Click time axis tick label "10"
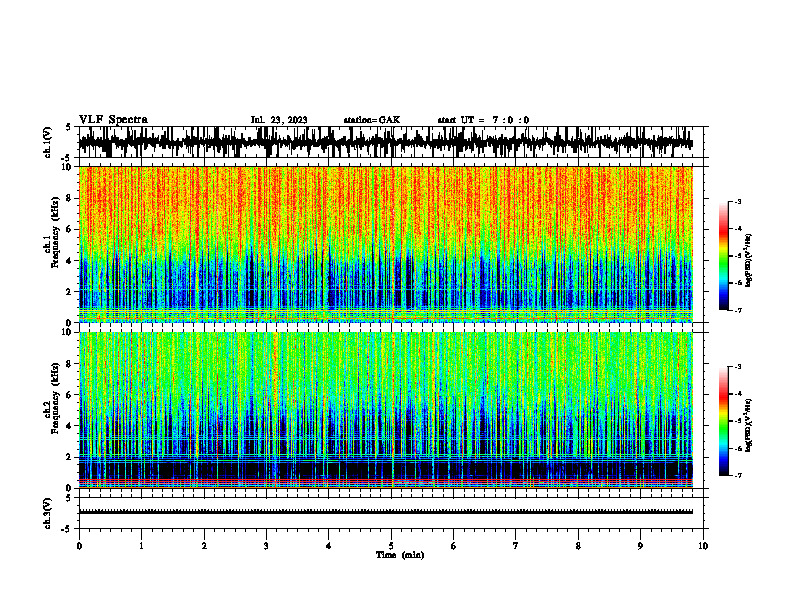792x612 pixels. point(703,546)
